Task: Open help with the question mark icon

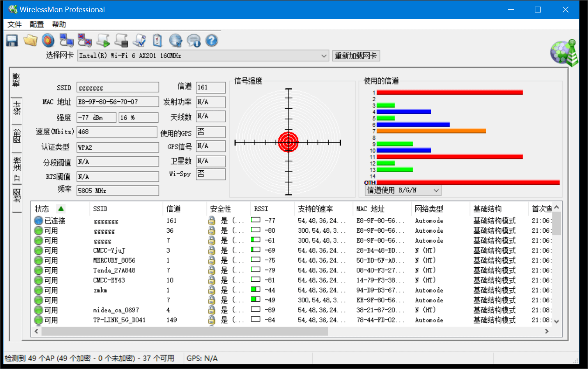Action: tap(212, 41)
